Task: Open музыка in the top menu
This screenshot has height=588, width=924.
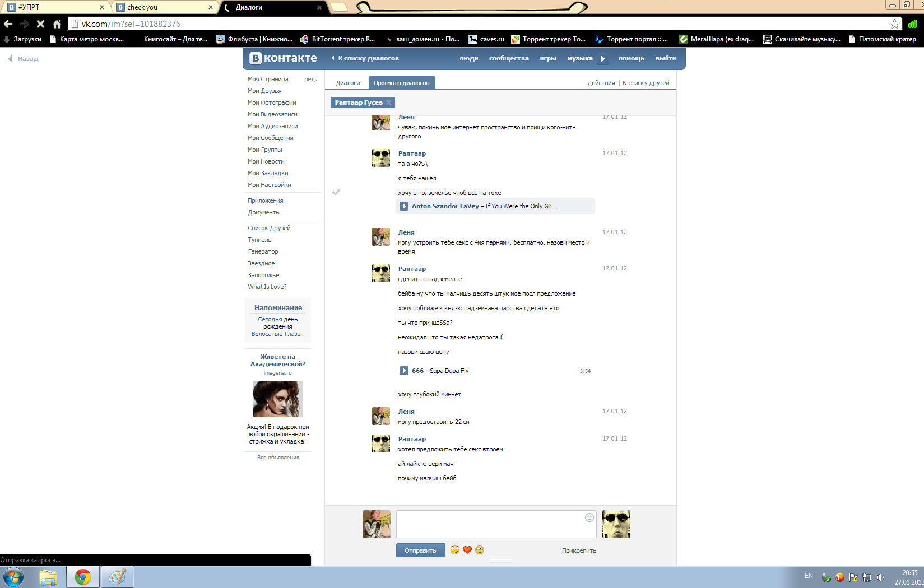Action: tap(580, 58)
